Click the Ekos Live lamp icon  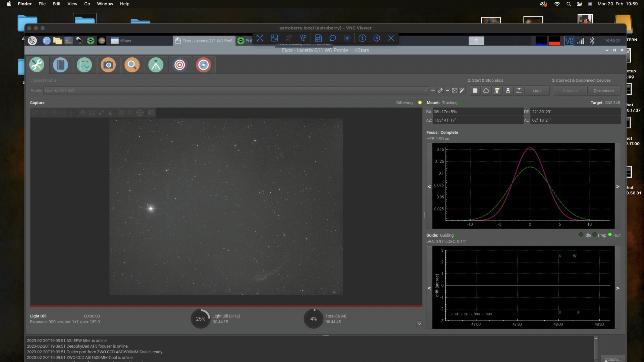[497, 91]
